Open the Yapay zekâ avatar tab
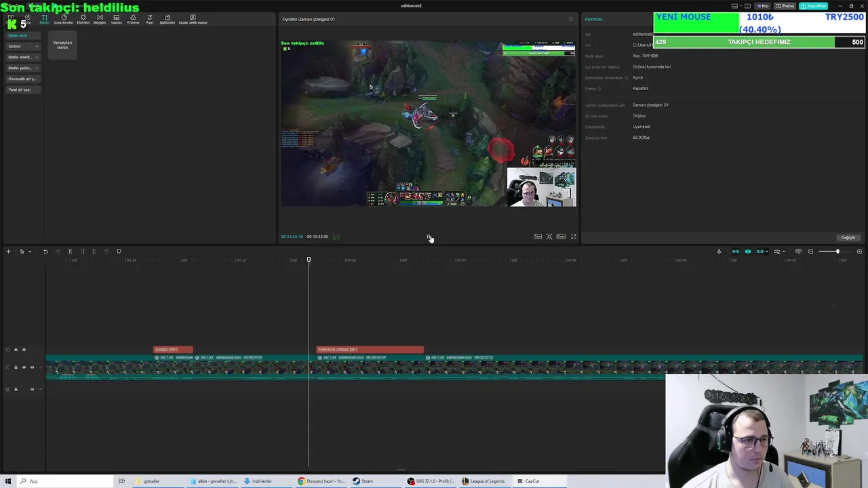The width and height of the screenshot is (868, 488). [193, 19]
